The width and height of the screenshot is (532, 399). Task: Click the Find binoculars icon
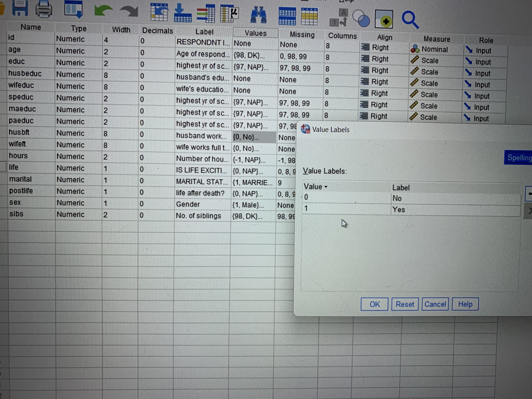[x=258, y=15]
